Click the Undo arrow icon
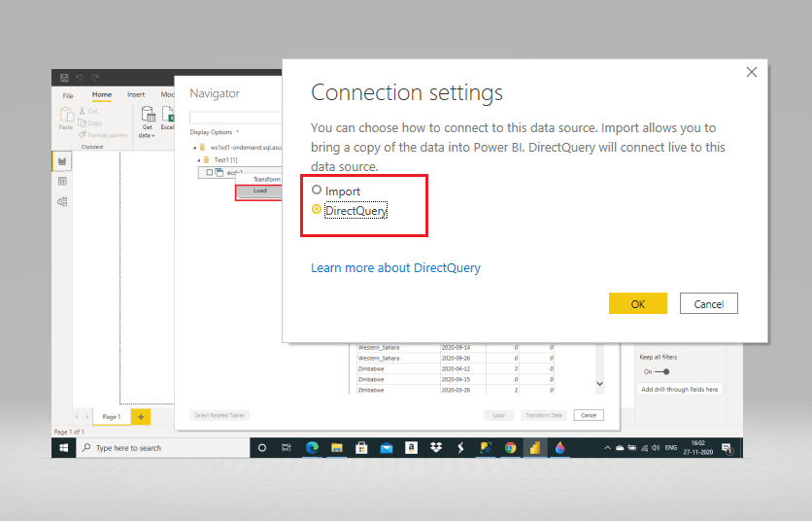 pyautogui.click(x=80, y=78)
